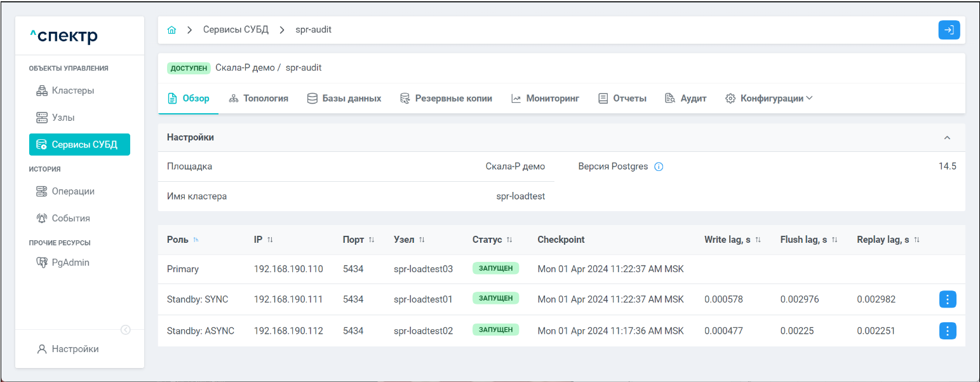Open the Резервные копии tab
Viewport: 980px width, 382px height.
click(x=446, y=99)
